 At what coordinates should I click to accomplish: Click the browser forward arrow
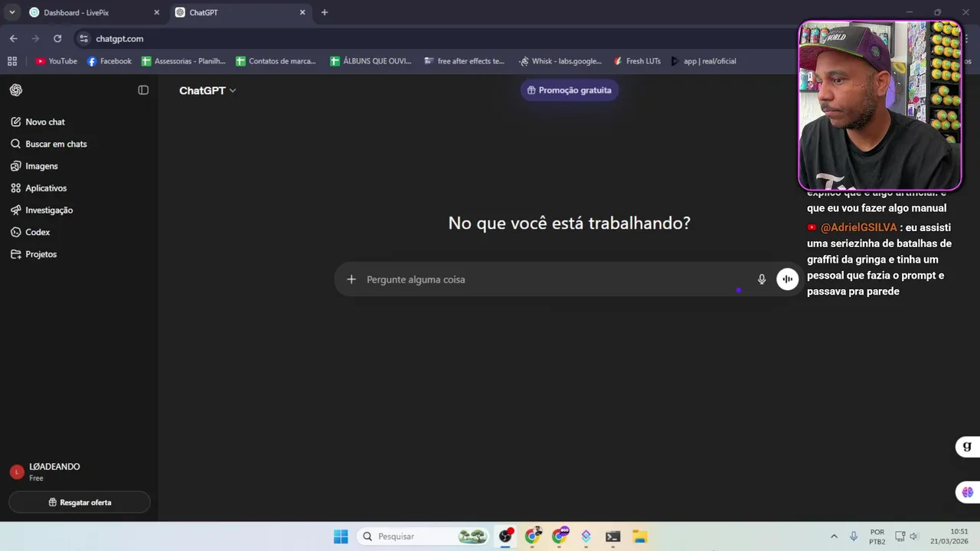[35, 38]
